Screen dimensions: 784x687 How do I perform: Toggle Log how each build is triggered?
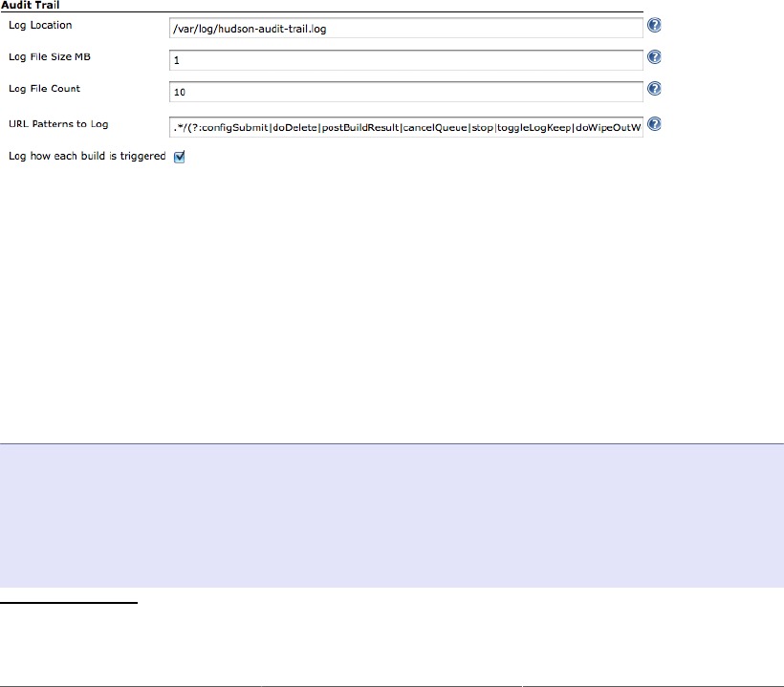coord(179,157)
